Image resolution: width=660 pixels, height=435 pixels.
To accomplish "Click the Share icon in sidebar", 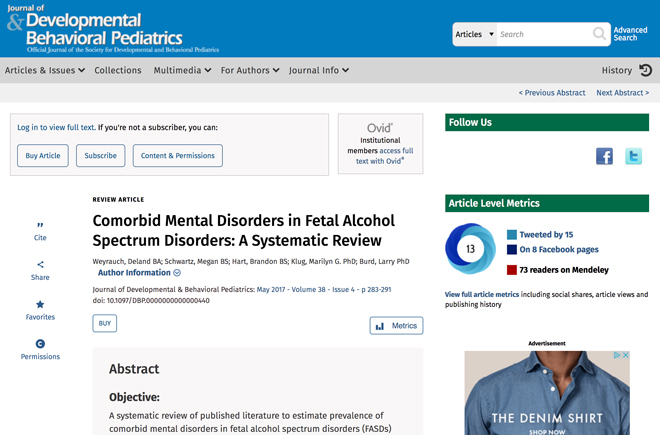I will coord(40,265).
